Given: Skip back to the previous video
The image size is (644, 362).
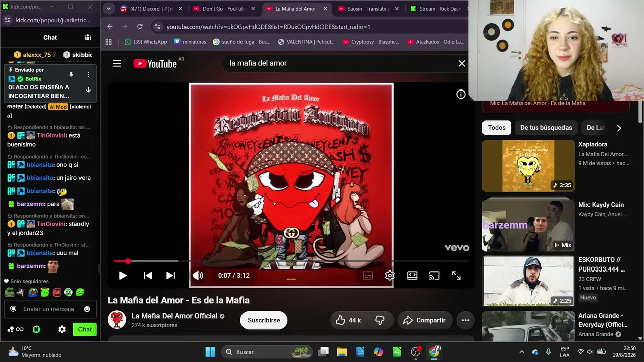Looking at the screenshot, I should 148,275.
